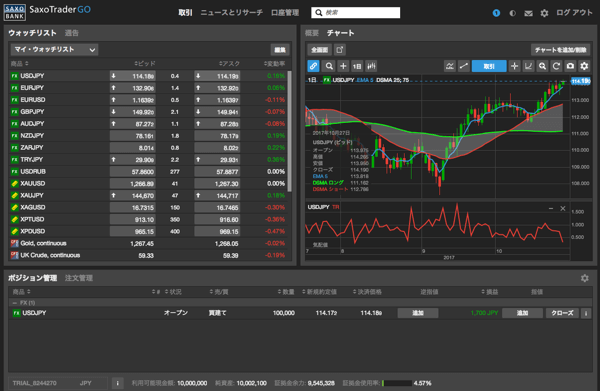This screenshot has height=391, width=600.
Task: Reset the chart with the refresh icon
Action: [556, 66]
